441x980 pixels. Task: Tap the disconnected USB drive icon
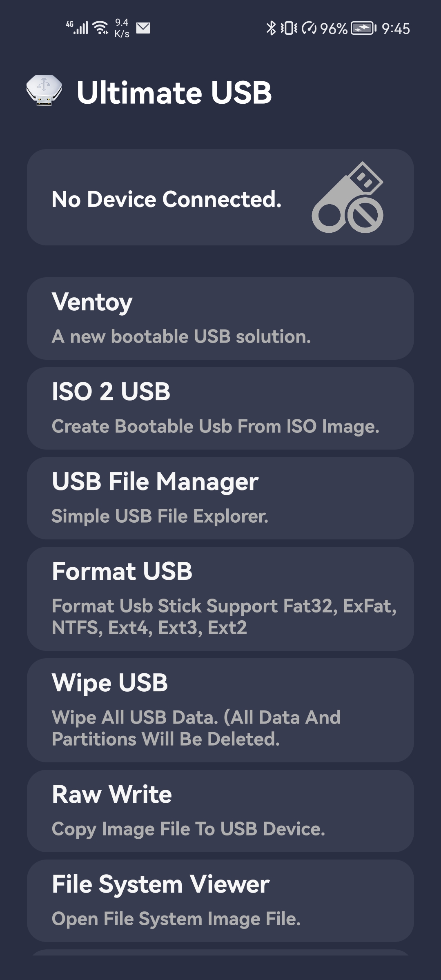347,198
